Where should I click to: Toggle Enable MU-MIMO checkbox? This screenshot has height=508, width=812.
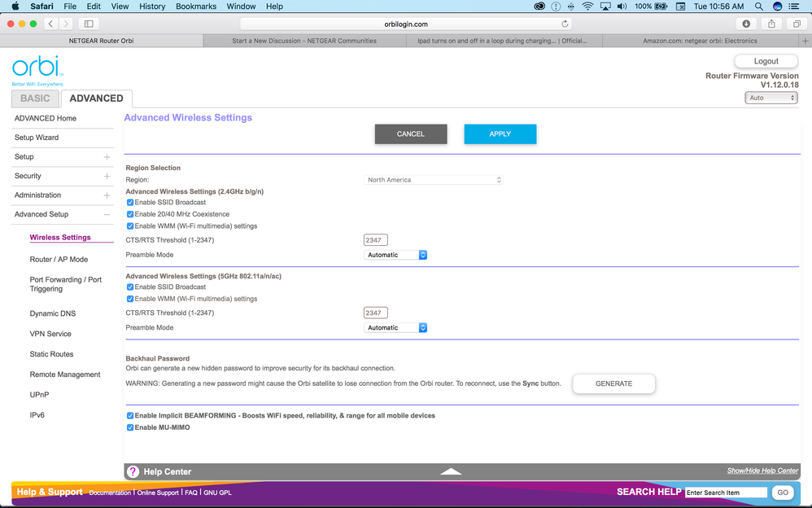(130, 427)
